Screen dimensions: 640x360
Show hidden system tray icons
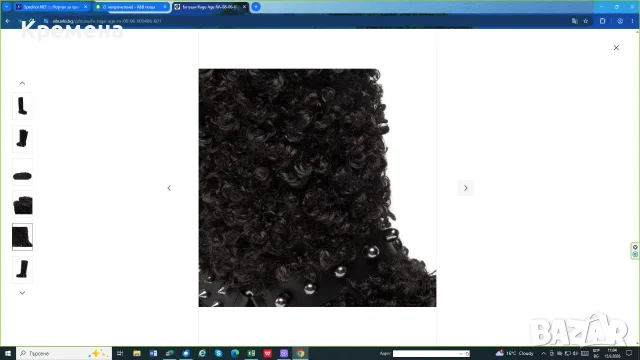tap(543, 353)
